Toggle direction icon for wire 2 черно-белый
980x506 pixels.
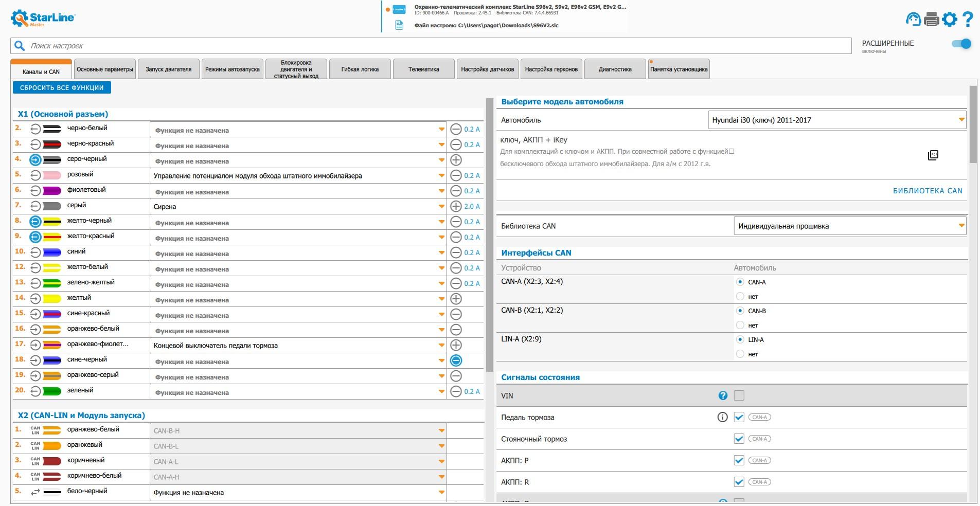35,129
